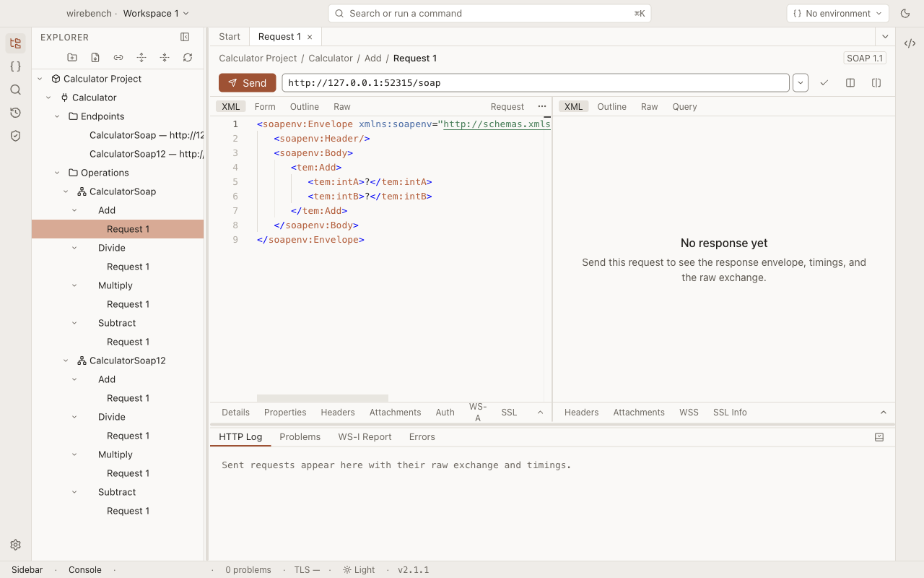Open the Explorer tree view in activity bar
The width and height of the screenshot is (924, 578).
(15, 43)
